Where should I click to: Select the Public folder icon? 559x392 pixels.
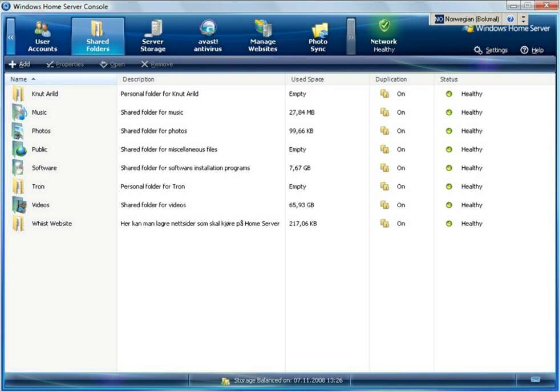point(19,149)
